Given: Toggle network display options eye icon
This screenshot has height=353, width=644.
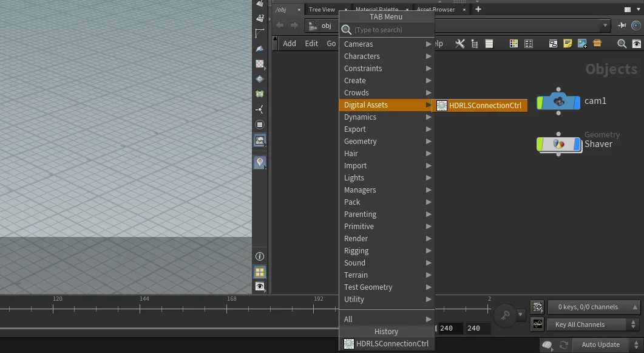Looking at the screenshot, I should click(x=636, y=44).
